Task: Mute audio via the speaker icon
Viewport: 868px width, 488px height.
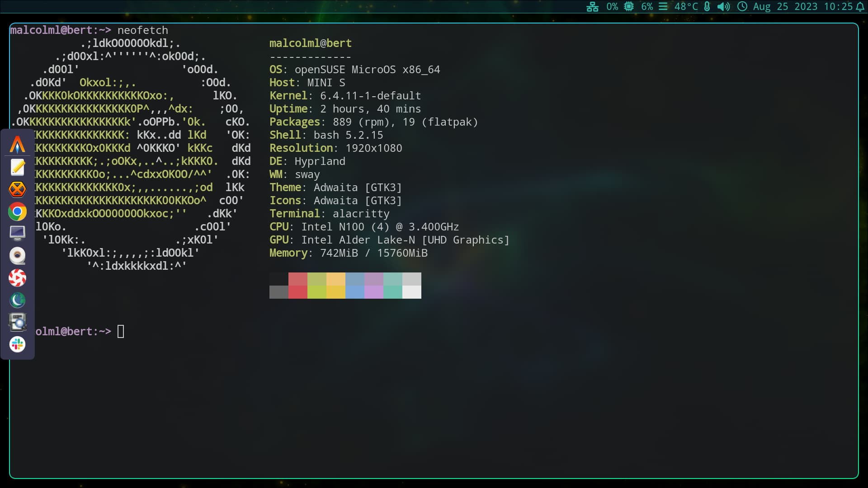Action: [x=723, y=7]
